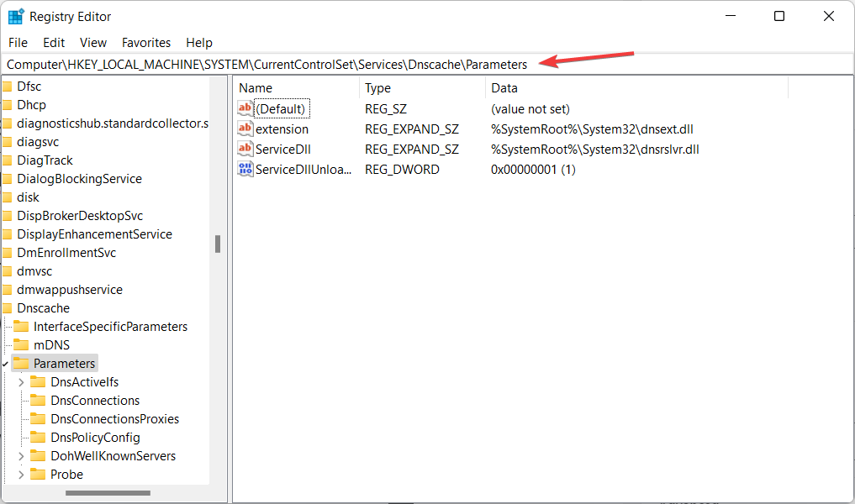Click the folder icon of Probe key

click(38, 474)
